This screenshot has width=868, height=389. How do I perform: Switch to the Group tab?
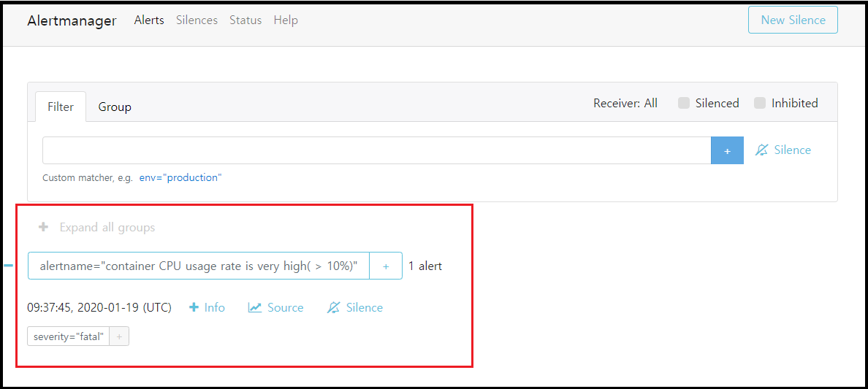(x=115, y=107)
